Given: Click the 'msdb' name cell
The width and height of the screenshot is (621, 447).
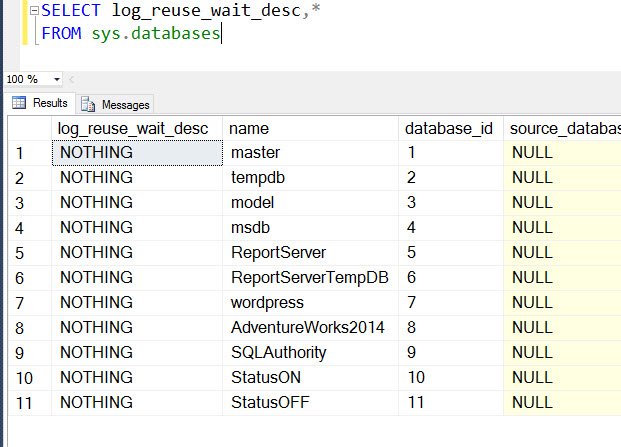Looking at the screenshot, I should 310,228.
